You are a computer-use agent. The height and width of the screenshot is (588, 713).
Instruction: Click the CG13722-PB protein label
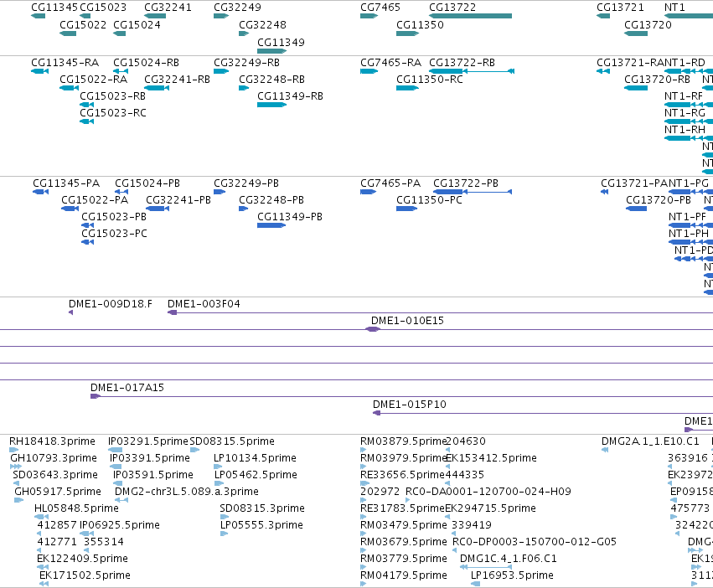tap(466, 183)
